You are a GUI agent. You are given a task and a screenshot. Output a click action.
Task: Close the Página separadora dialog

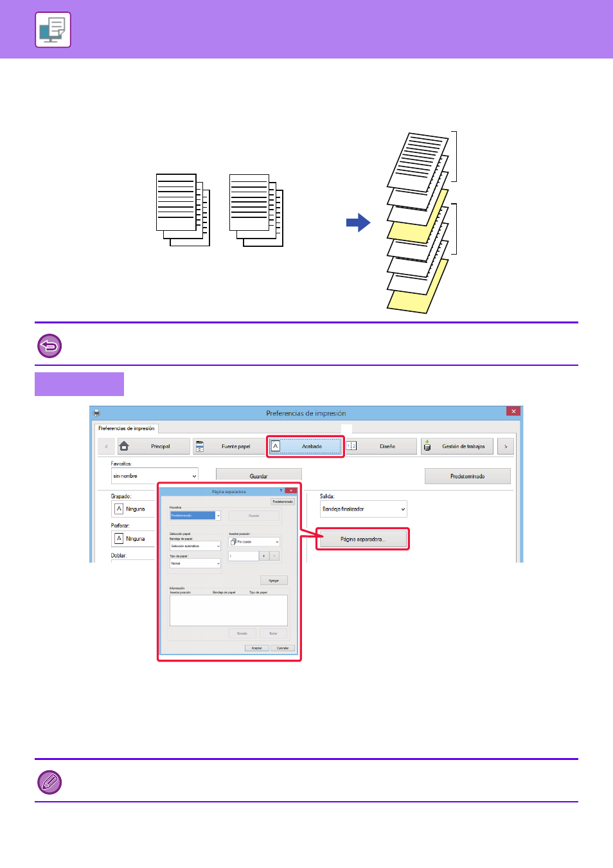click(291, 491)
